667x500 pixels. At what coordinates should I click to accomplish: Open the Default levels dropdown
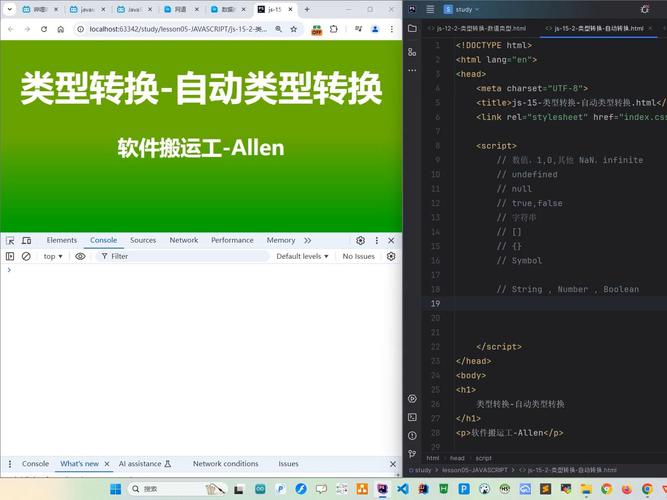coord(302,256)
